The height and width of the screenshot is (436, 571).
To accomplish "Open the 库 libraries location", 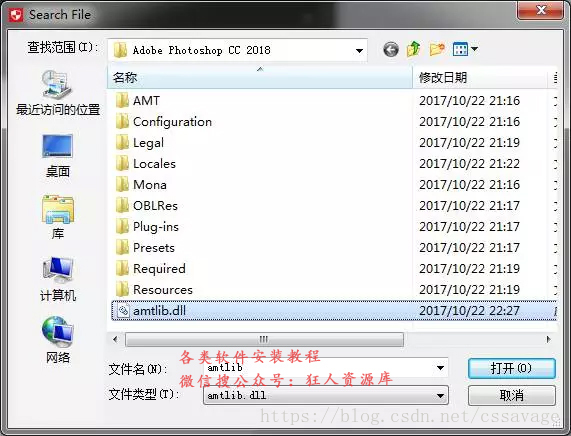I will pyautogui.click(x=58, y=217).
